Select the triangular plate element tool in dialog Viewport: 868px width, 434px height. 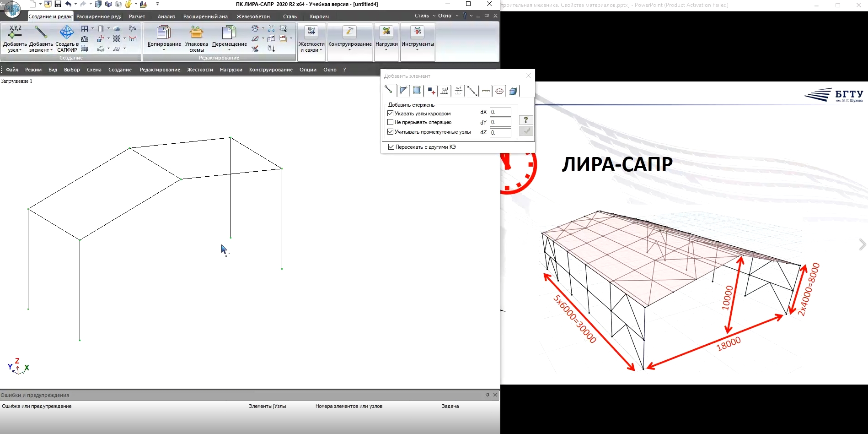pyautogui.click(x=403, y=91)
